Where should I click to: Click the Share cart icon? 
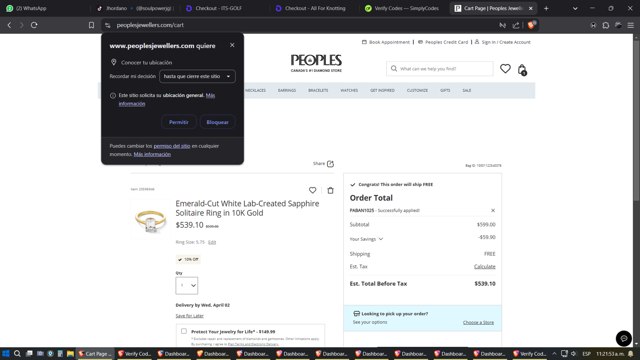[330, 164]
